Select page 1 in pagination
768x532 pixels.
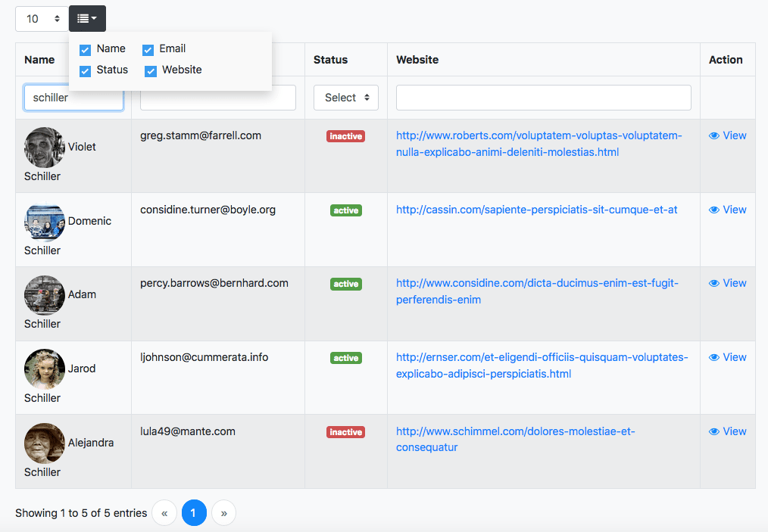tap(194, 513)
